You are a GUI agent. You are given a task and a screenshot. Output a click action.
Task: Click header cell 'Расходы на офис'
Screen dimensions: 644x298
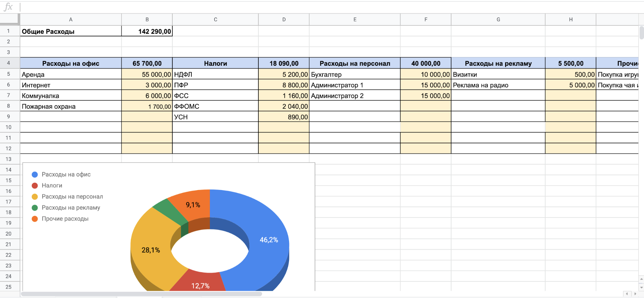pyautogui.click(x=71, y=63)
